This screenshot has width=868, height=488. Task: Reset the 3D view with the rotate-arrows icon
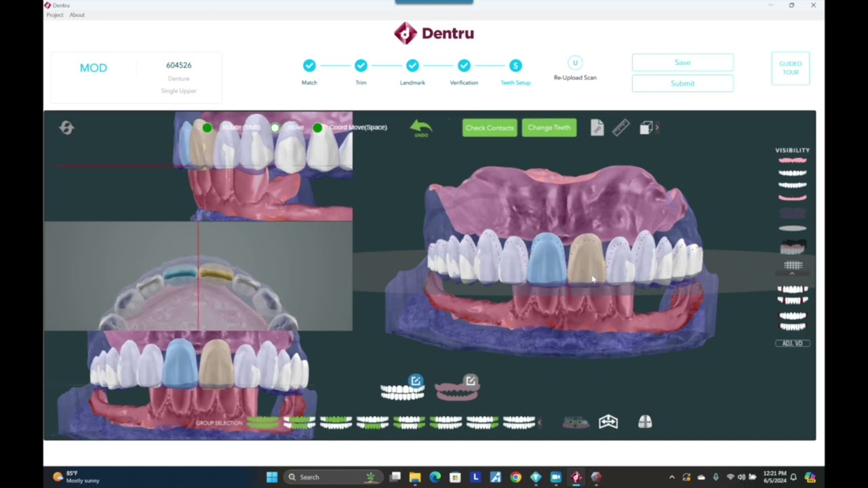click(x=66, y=127)
